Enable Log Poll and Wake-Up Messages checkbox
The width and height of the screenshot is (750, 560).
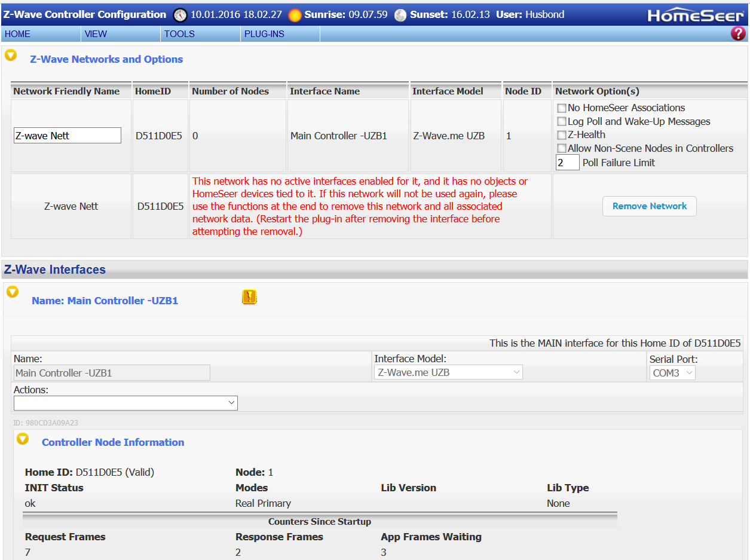click(561, 121)
